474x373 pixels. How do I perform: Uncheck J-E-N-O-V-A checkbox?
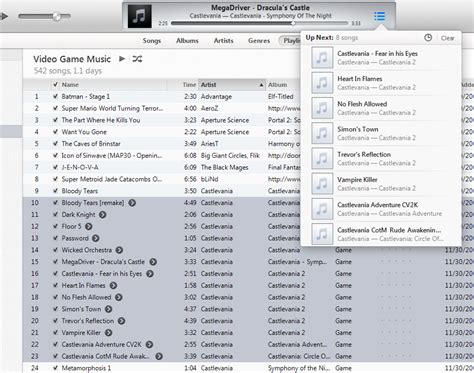(x=55, y=167)
